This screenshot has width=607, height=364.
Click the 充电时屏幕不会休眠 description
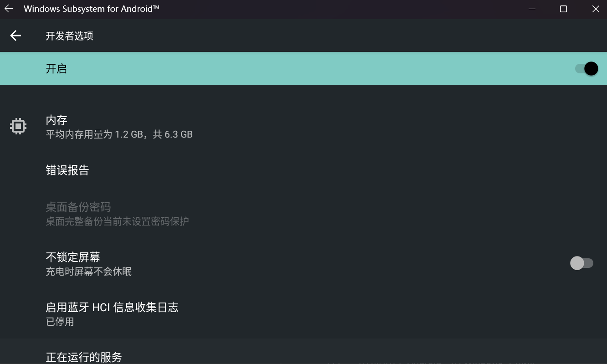click(88, 272)
